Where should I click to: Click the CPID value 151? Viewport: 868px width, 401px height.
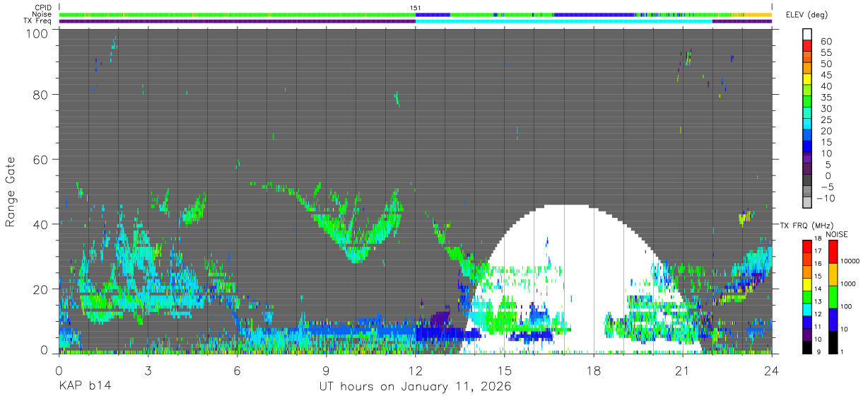click(416, 8)
